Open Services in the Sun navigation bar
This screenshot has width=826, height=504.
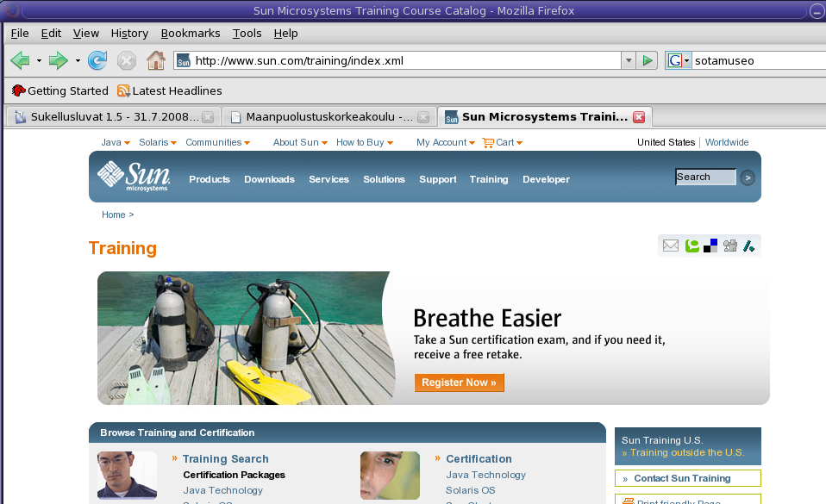329,179
